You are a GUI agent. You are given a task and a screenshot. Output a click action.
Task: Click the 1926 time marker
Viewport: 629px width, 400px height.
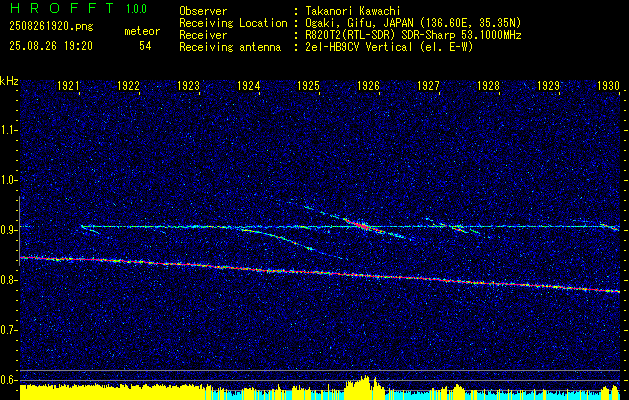click(368, 85)
